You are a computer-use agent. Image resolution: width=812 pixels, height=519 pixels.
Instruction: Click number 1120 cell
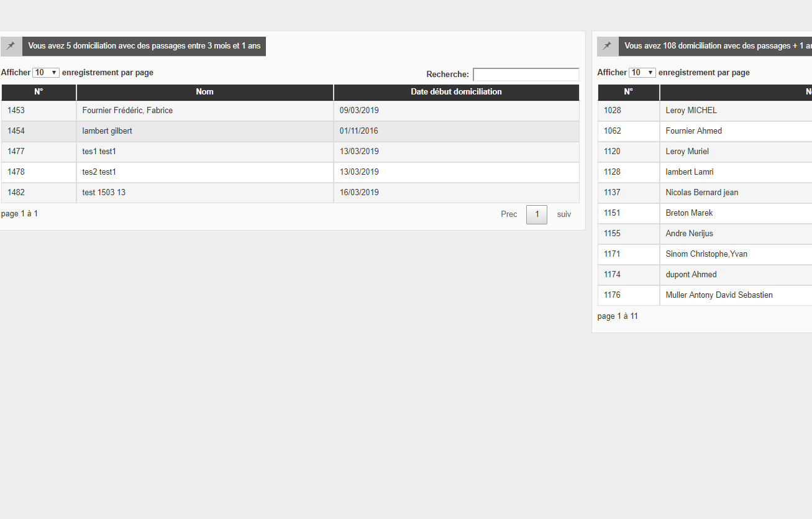click(x=629, y=152)
